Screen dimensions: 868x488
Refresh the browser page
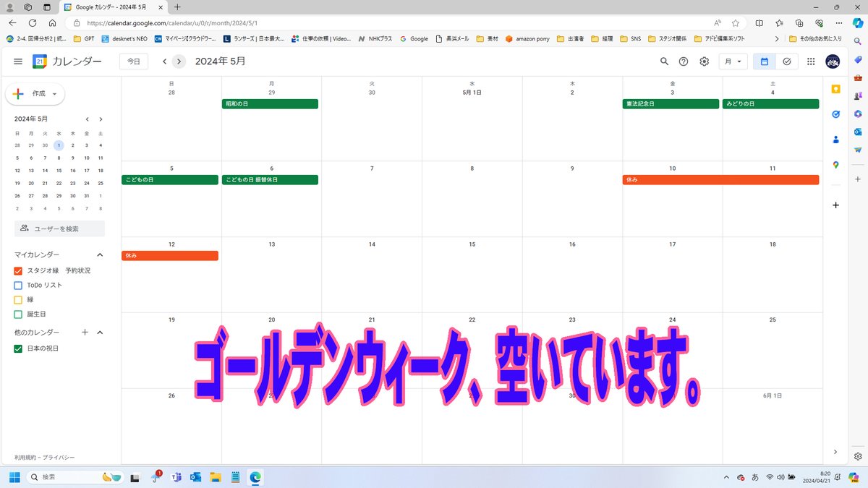33,23
